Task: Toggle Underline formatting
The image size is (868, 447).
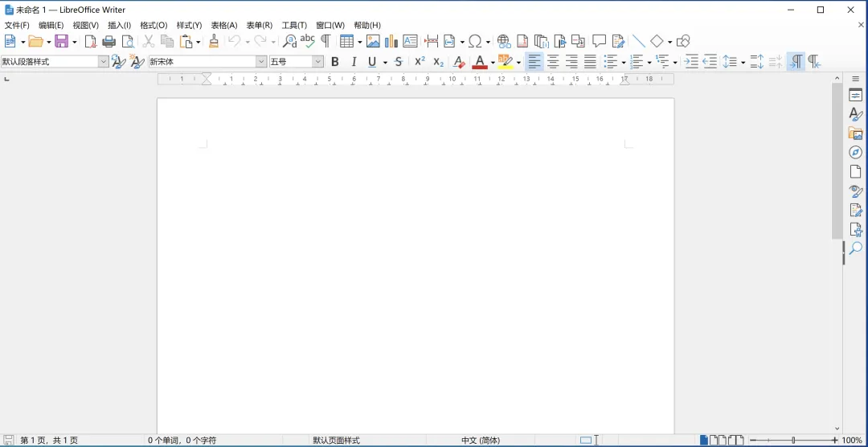Action: click(x=372, y=61)
